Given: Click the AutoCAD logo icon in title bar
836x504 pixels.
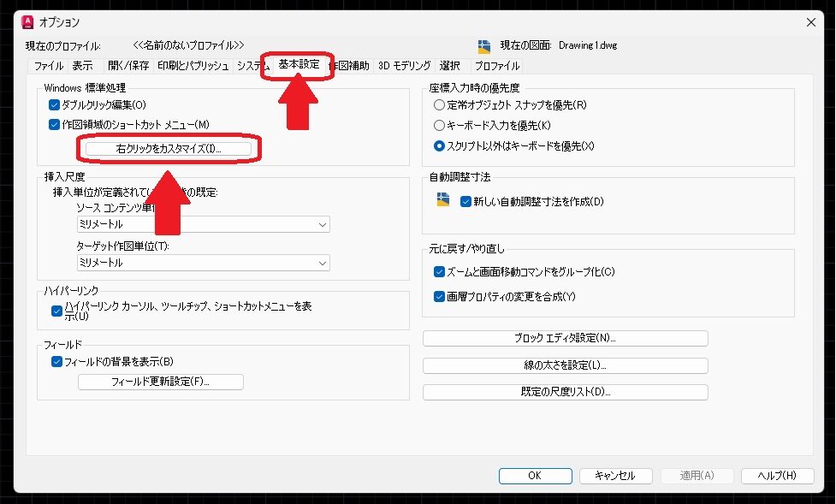Looking at the screenshot, I should [x=27, y=21].
